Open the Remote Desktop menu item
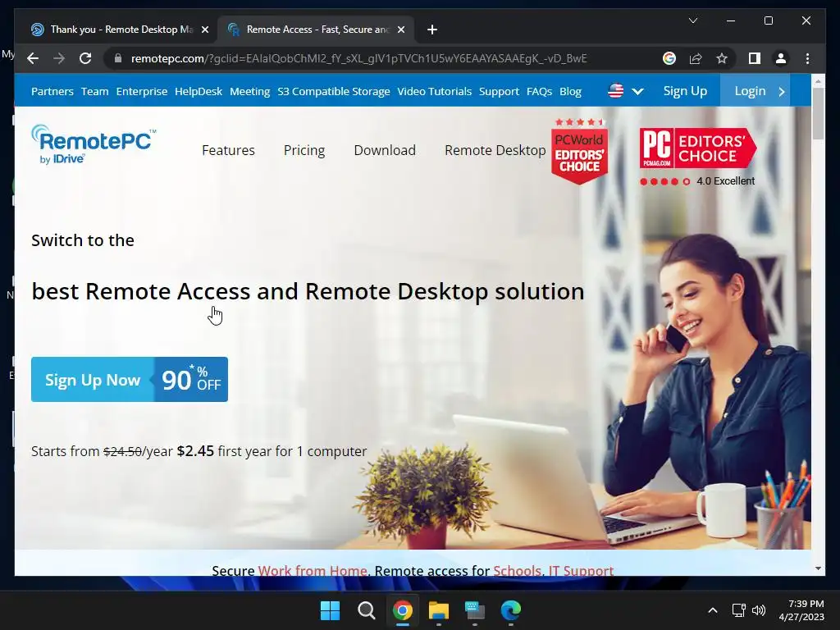Image resolution: width=840 pixels, height=630 pixels. tap(495, 150)
